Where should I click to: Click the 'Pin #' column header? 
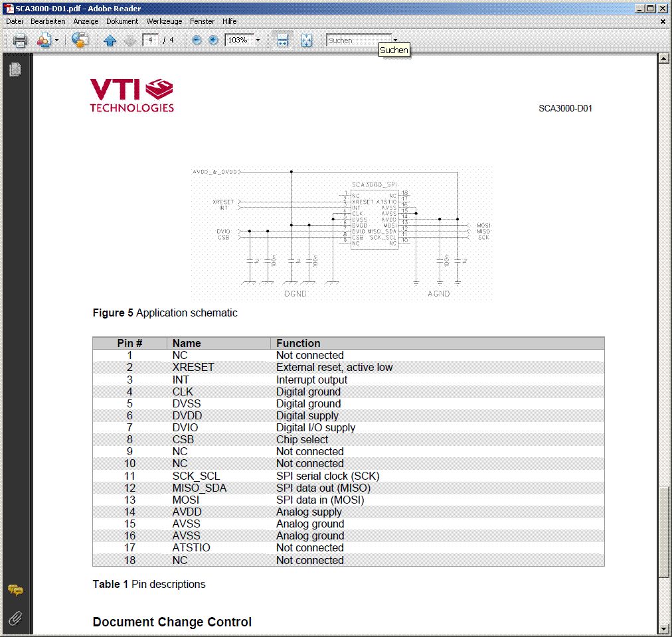pos(129,343)
